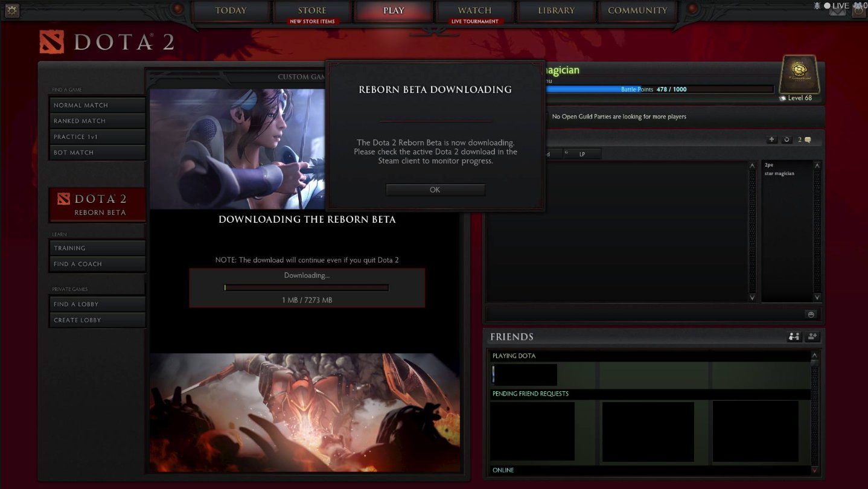Click the red orb right of COMMUNITY

point(693,9)
